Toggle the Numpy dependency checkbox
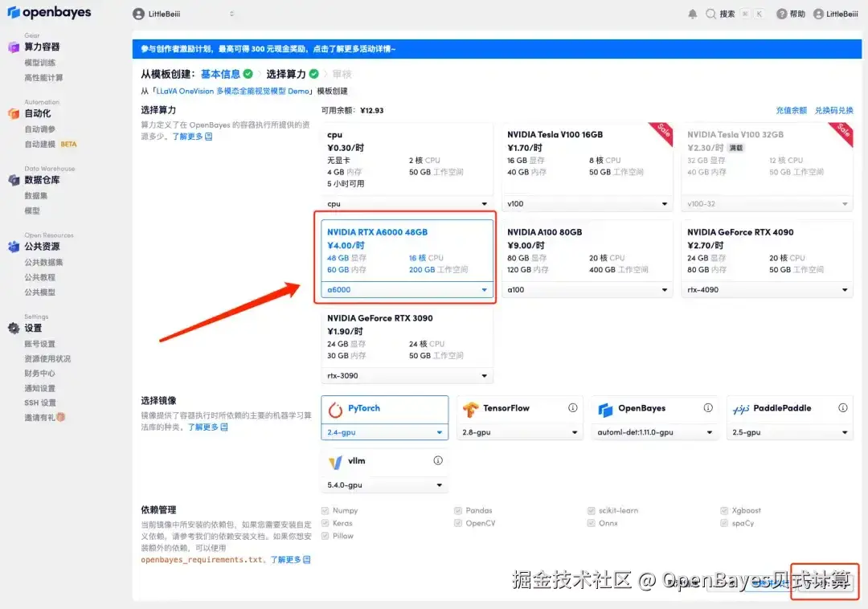This screenshot has height=609, width=868. coord(325,510)
